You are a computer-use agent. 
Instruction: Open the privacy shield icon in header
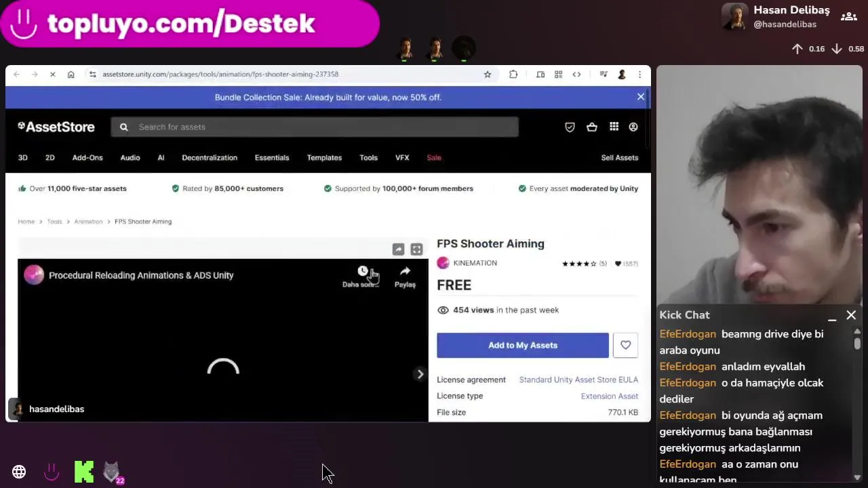(x=570, y=127)
